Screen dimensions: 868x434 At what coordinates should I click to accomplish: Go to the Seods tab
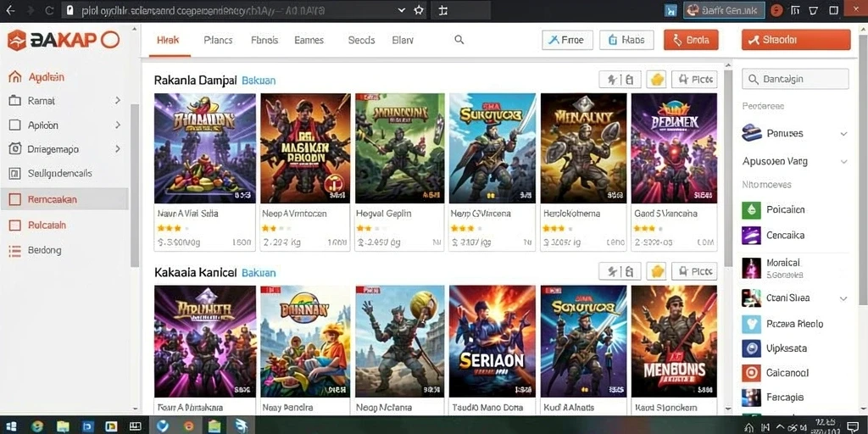tap(361, 40)
